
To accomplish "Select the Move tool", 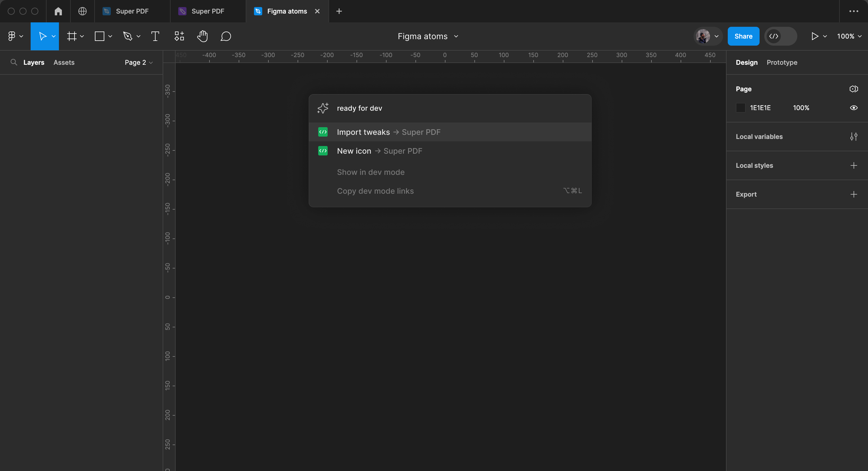I will click(x=42, y=36).
